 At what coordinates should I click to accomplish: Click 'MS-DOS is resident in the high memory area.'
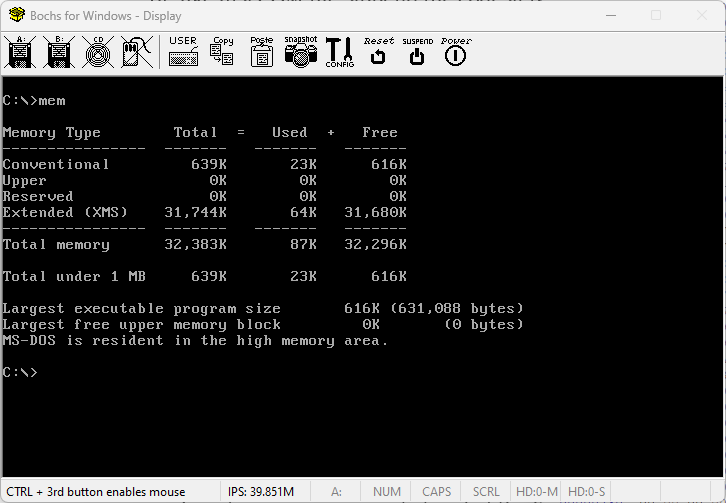coord(195,341)
